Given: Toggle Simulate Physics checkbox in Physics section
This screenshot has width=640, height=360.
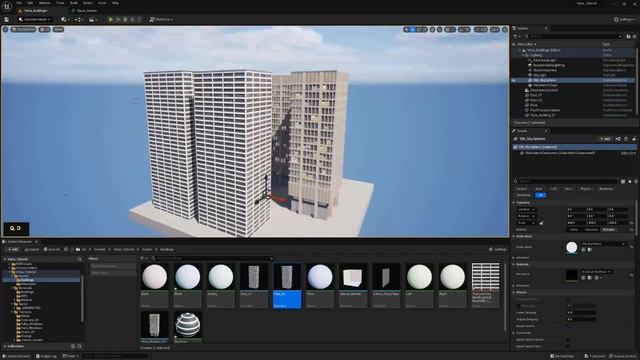Looking at the screenshot, I should click(x=568, y=299).
